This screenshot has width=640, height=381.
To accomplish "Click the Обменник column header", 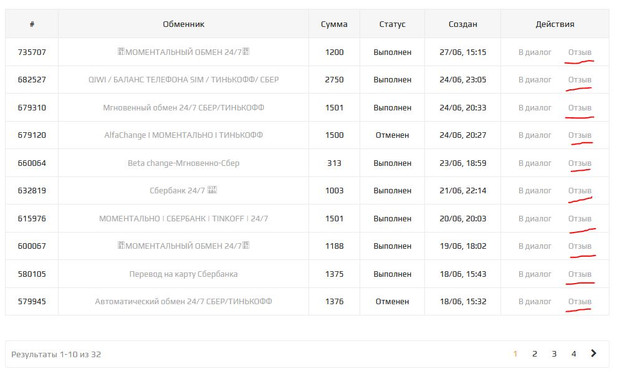I will [183, 24].
